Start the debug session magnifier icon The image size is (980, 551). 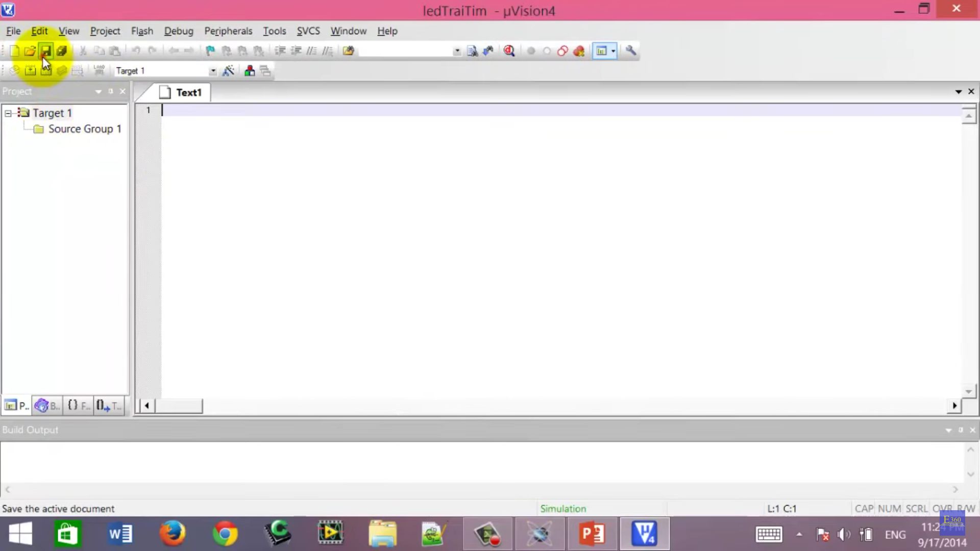tap(509, 51)
